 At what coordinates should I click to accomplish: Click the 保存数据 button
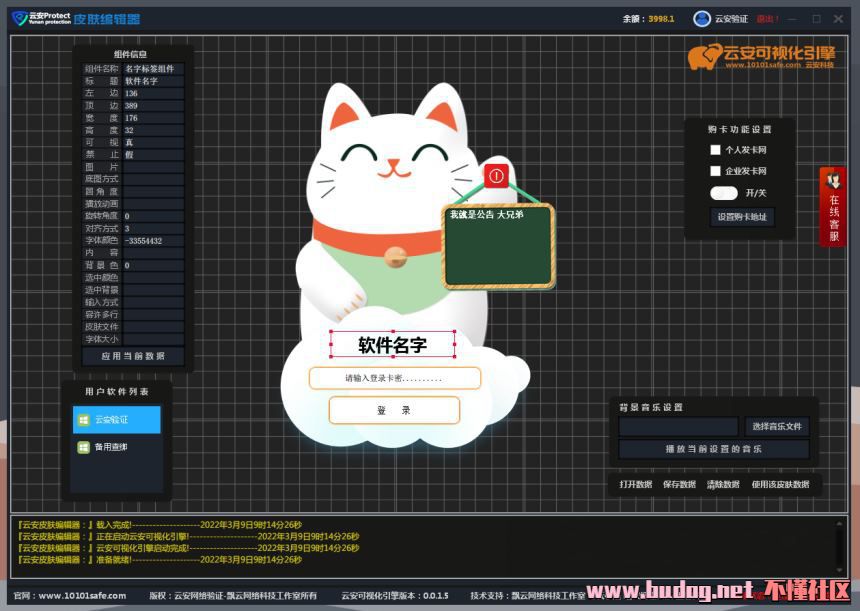click(x=679, y=484)
